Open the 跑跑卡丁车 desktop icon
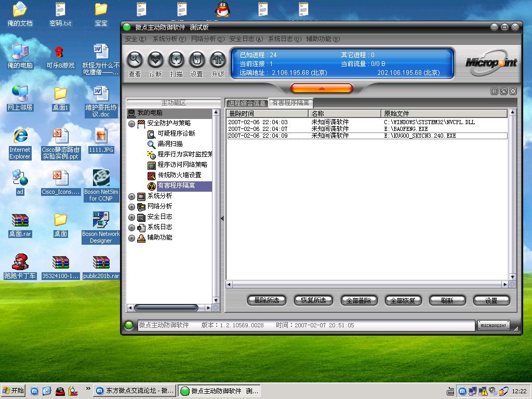This screenshot has height=399, width=532. tap(20, 267)
